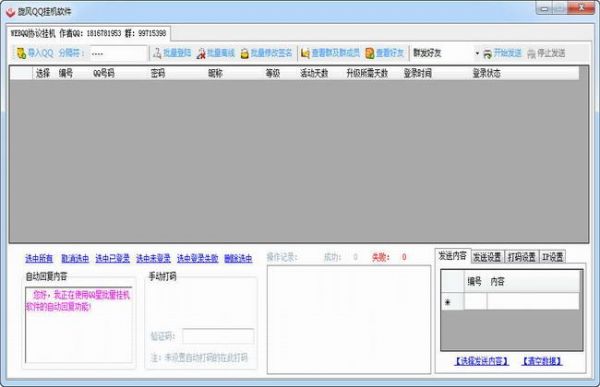
Task: Click the 选中所有 select all link
Action: point(39,259)
